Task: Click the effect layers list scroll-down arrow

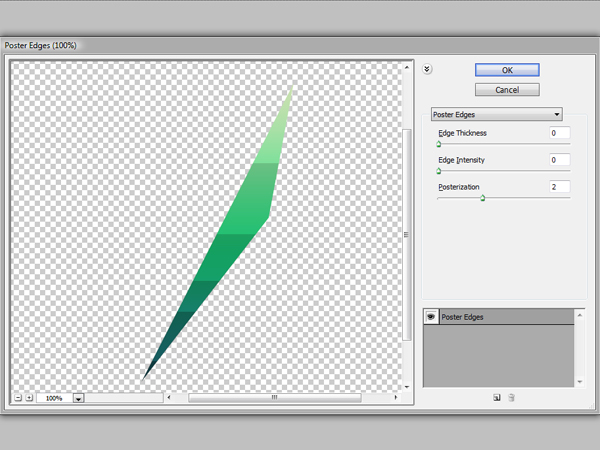Action: (x=580, y=382)
